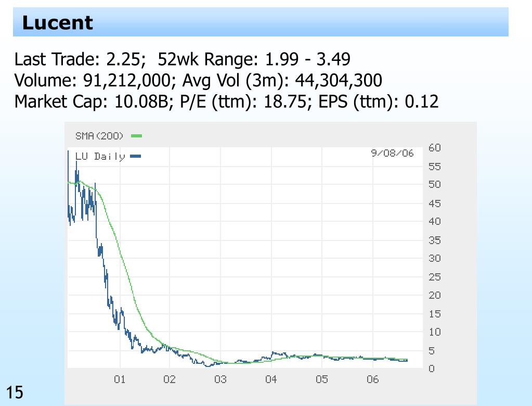532x406 pixels.
Task: Click the 25 y-axis label
Action: tap(435, 277)
